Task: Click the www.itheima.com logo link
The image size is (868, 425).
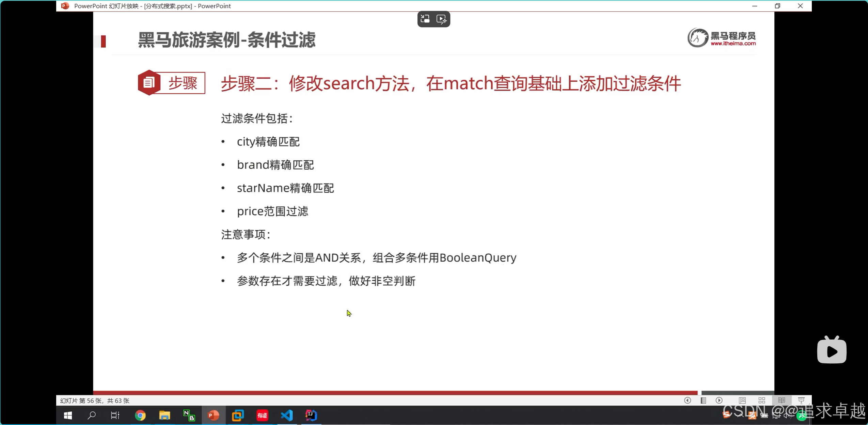Action: coord(733,43)
